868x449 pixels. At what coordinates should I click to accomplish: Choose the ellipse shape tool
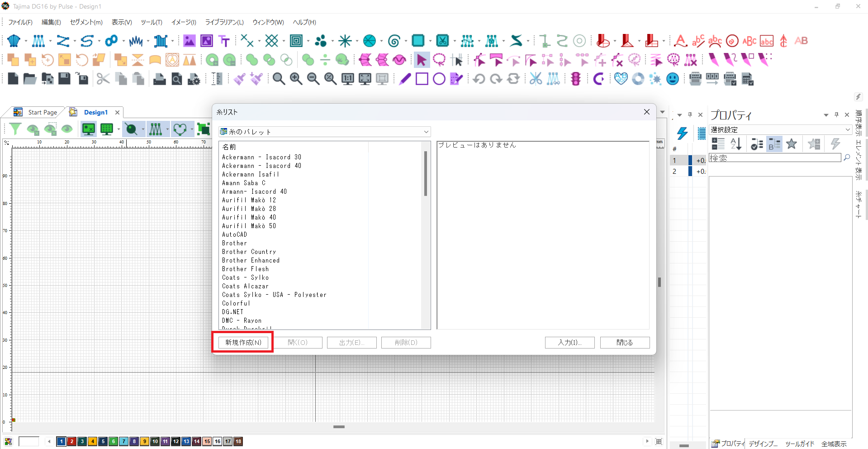tap(439, 79)
